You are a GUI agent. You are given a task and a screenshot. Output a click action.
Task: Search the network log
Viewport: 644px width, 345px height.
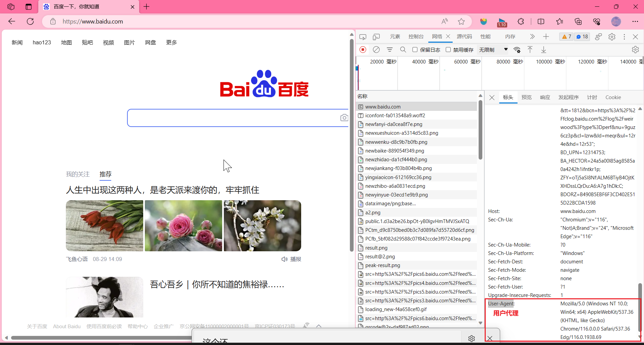403,50
